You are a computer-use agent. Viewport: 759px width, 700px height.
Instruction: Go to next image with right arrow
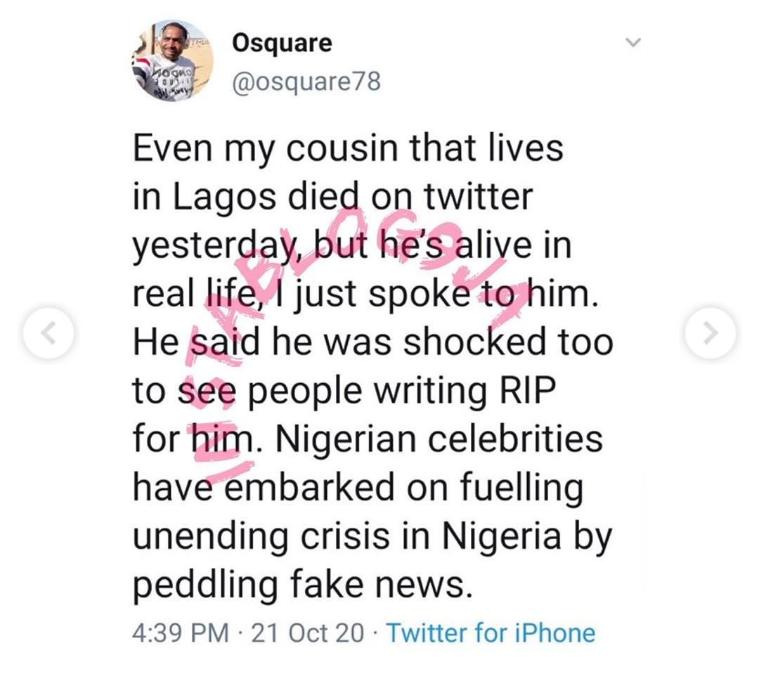pos(711,332)
